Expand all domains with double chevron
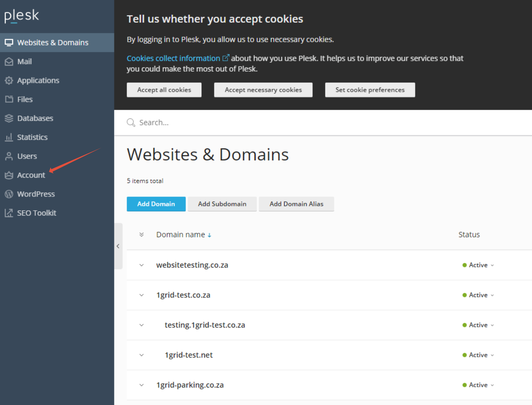Image resolution: width=532 pixels, height=405 pixels. click(141, 235)
